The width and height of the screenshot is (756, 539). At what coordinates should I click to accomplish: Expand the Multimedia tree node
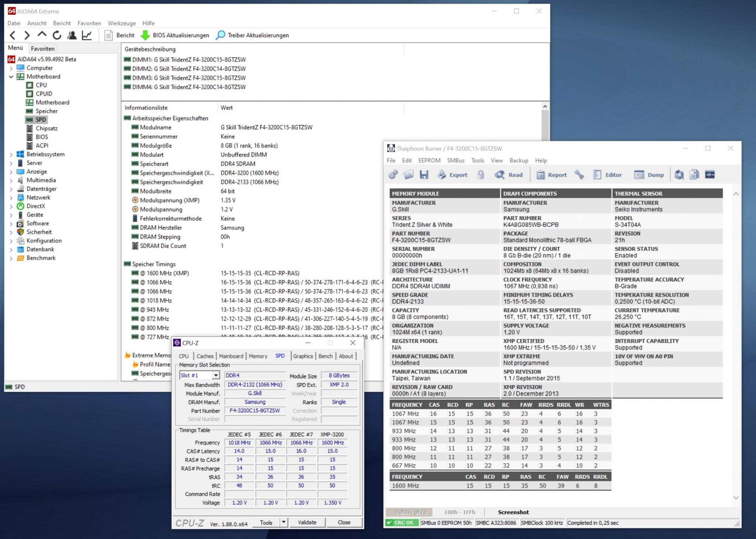click(11, 180)
